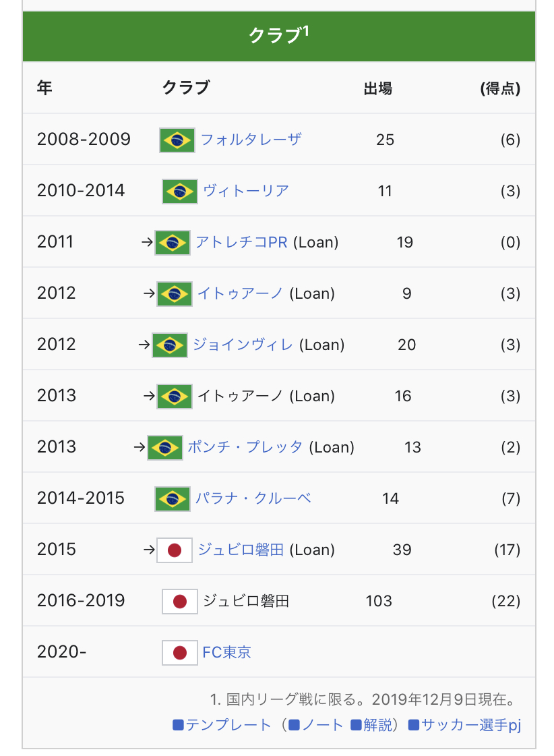
Task: Open the ノート footer link
Action: click(x=316, y=725)
